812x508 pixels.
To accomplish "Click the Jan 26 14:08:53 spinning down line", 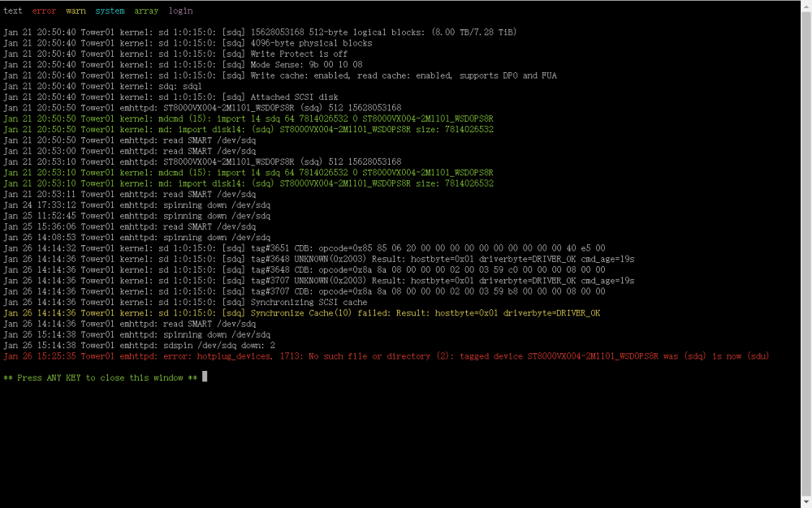I will [x=136, y=238].
